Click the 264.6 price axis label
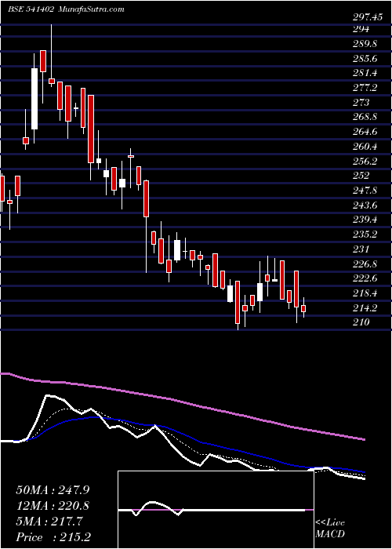Screen dimensions: 392x549 point(365,132)
